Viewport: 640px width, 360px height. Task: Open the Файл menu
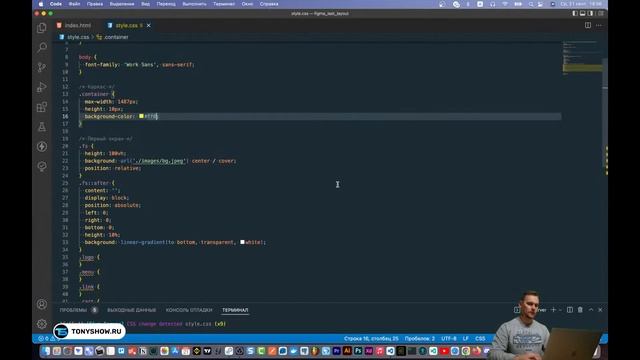[74, 4]
